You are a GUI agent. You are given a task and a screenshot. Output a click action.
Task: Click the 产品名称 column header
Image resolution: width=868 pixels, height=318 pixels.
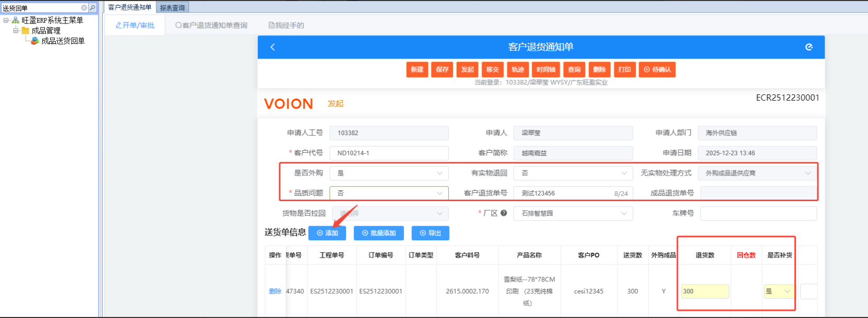tap(529, 255)
